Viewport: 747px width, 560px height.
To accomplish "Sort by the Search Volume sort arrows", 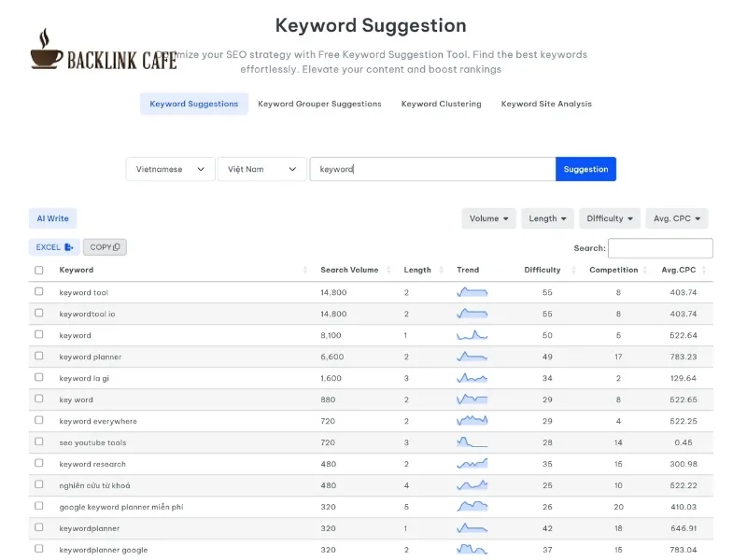I will (x=388, y=270).
